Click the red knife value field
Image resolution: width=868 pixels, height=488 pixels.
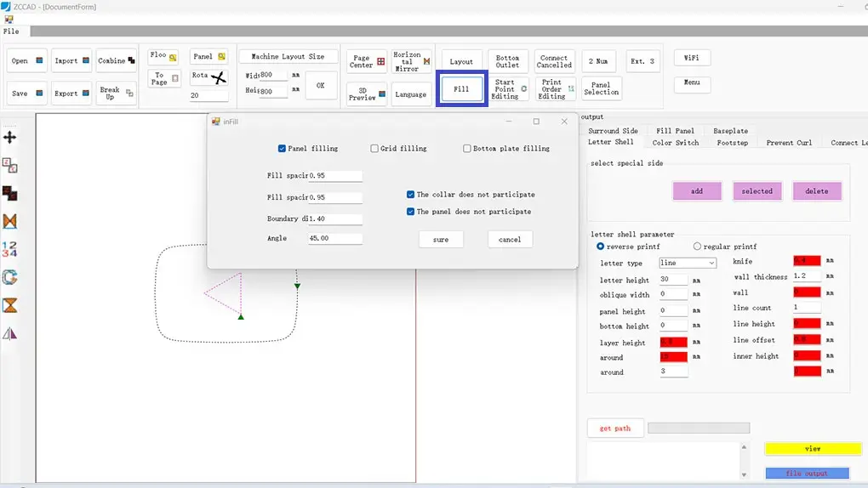point(807,260)
